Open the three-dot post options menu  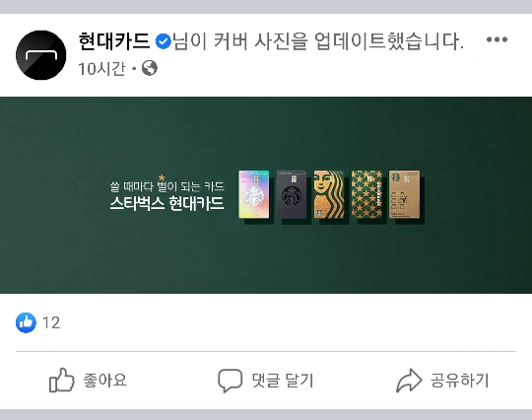497,39
